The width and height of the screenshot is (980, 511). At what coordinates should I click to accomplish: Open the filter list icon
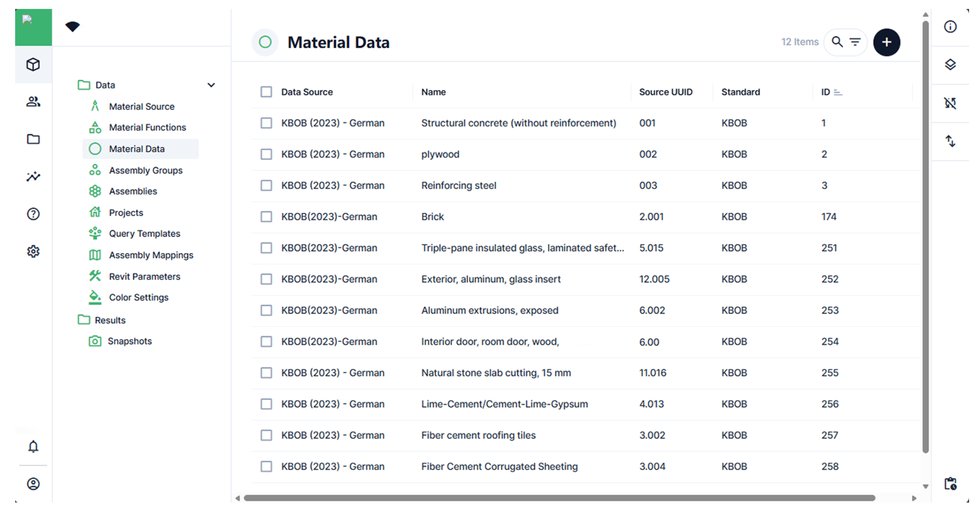855,42
